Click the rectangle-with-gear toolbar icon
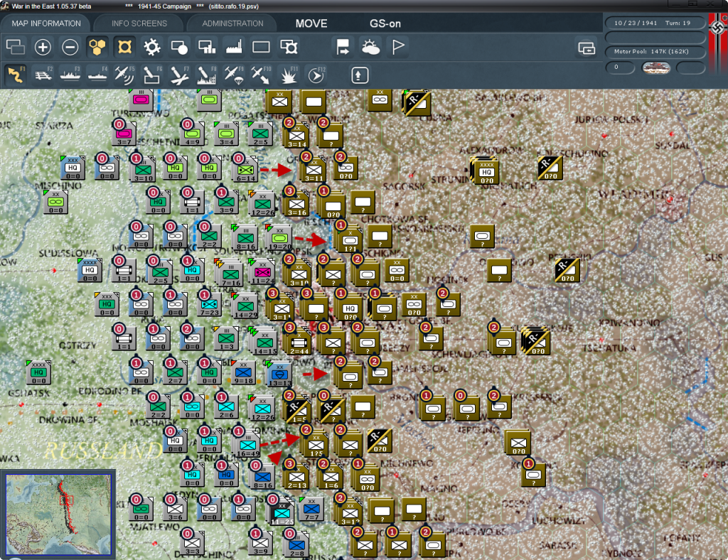Screen dimensions: 728x560 click(x=289, y=47)
